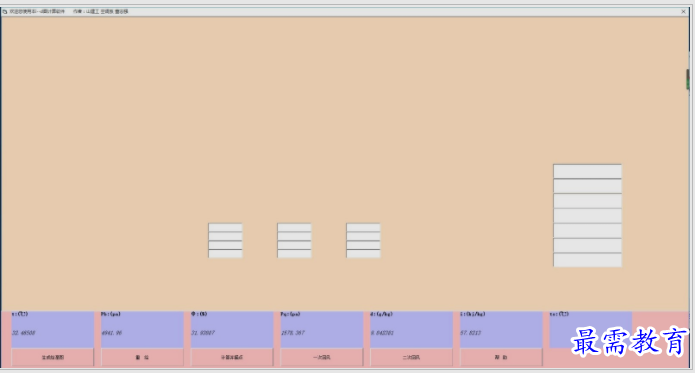Click the bottom box in the rightmost four-box group

coord(363,254)
